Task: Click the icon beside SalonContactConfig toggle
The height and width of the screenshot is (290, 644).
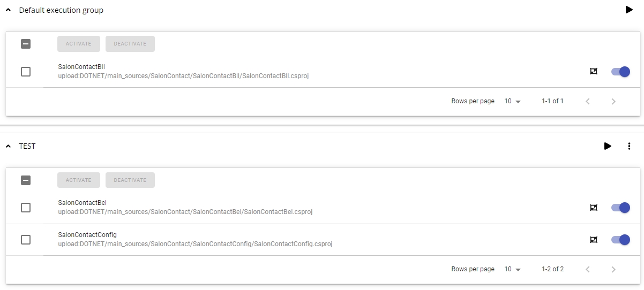Action: click(x=593, y=240)
